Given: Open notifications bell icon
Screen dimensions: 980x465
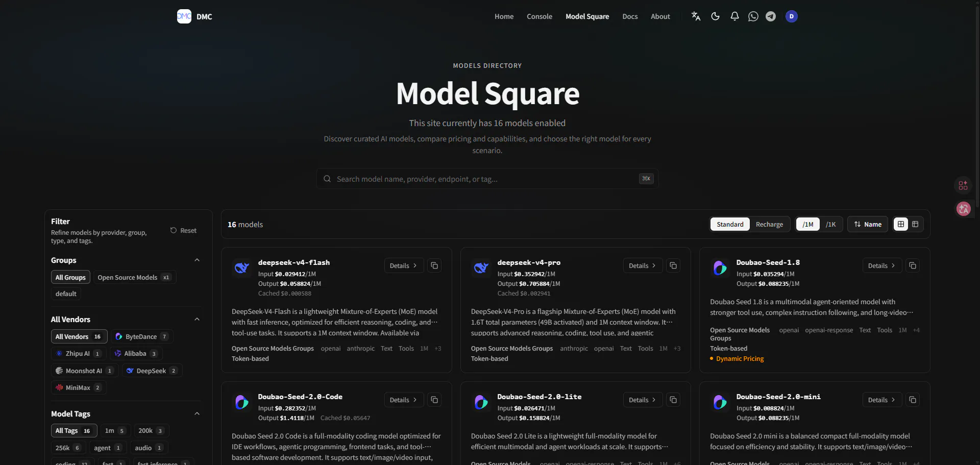Looking at the screenshot, I should point(734,16).
